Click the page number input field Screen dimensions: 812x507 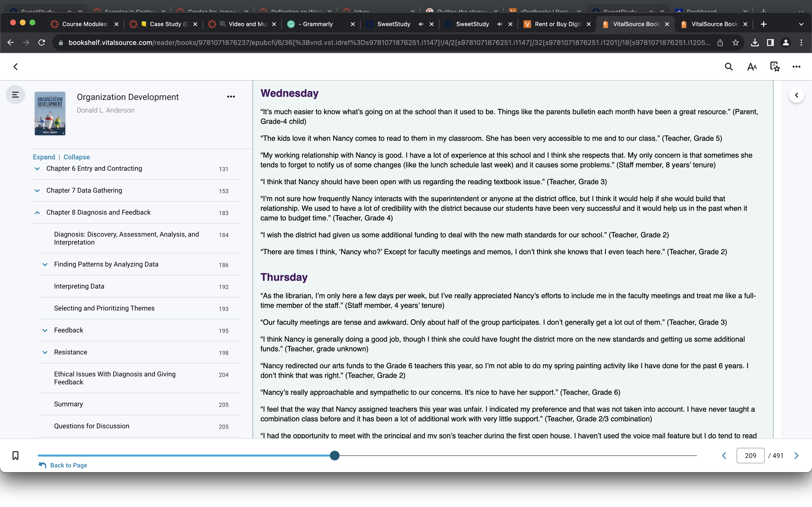pyautogui.click(x=750, y=455)
